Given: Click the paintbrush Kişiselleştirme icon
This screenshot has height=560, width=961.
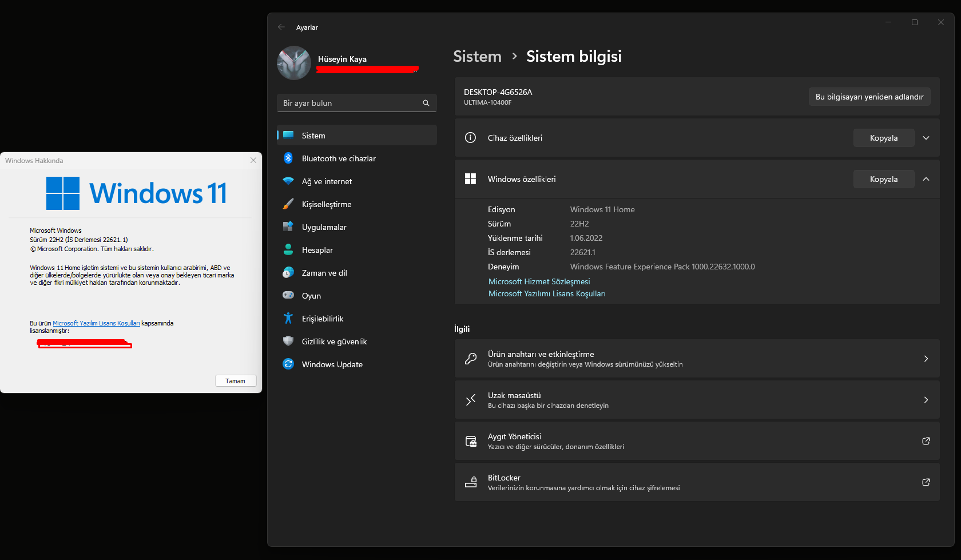Looking at the screenshot, I should point(288,204).
